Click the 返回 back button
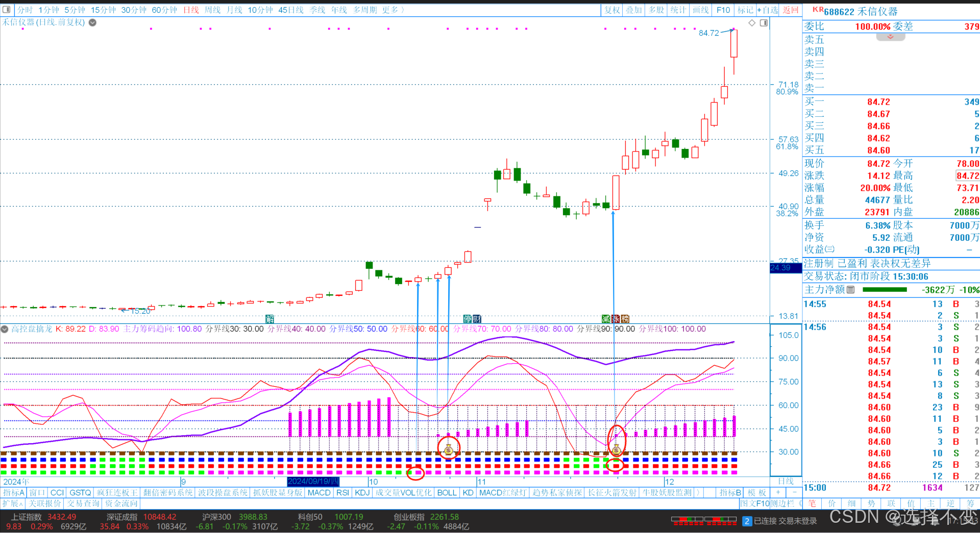The height and width of the screenshot is (533, 980). click(791, 10)
